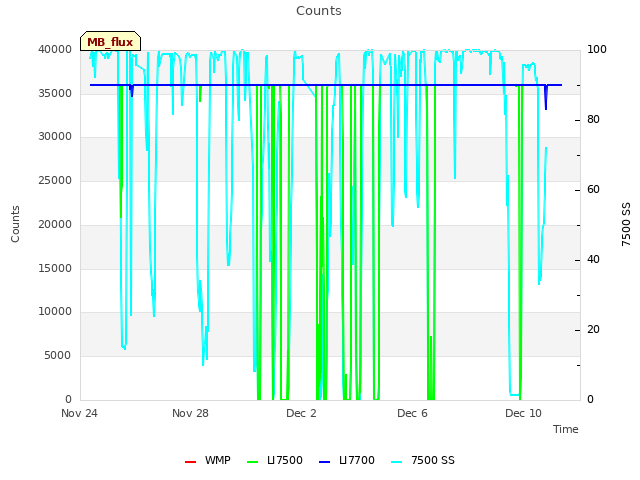Click the 5000 left axis value
Screen dimensions: 640x480
(x=58, y=356)
